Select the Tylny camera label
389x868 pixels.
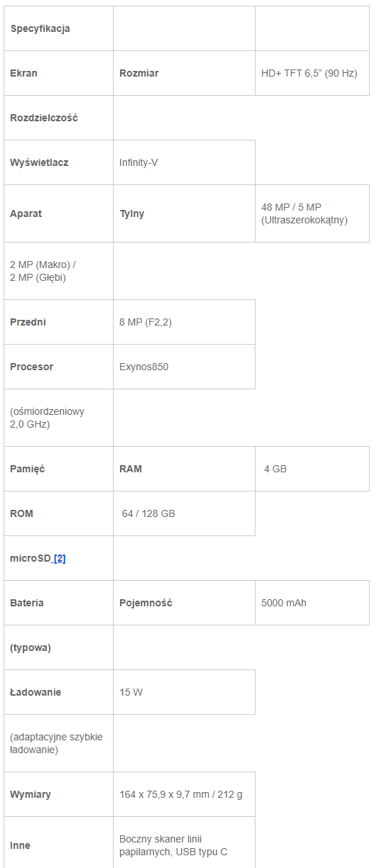132,213
